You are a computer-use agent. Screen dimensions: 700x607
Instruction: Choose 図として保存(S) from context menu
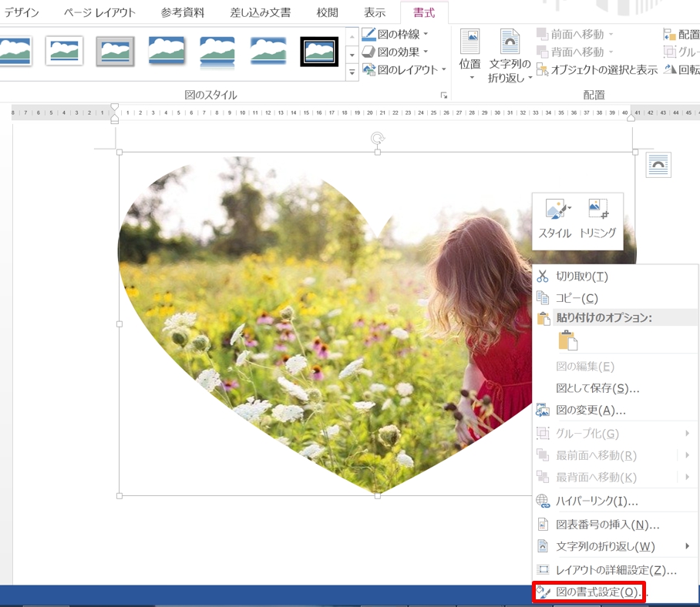616,388
